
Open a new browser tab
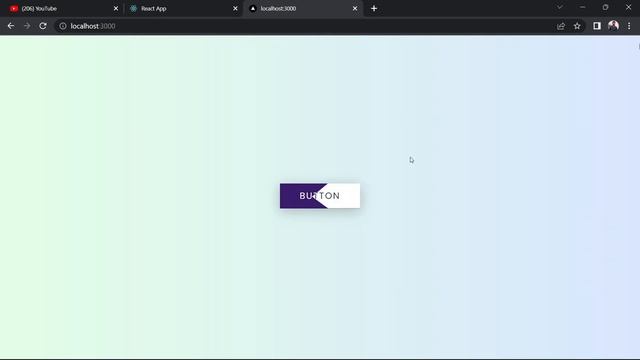pyautogui.click(x=374, y=9)
